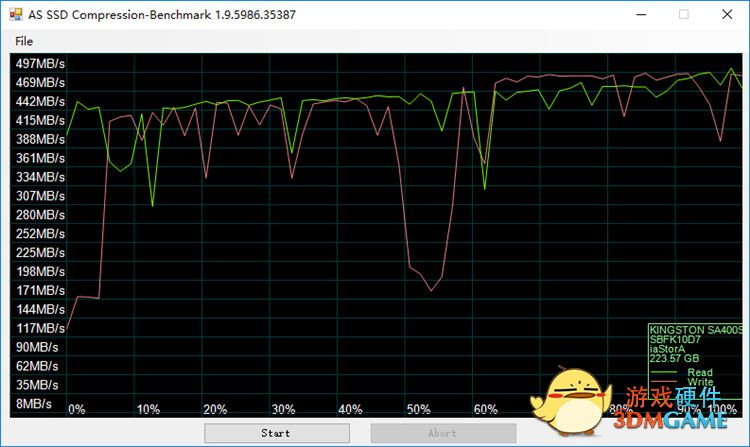Click the 144MB/s axis label
This screenshot has height=447, width=750.
40,309
